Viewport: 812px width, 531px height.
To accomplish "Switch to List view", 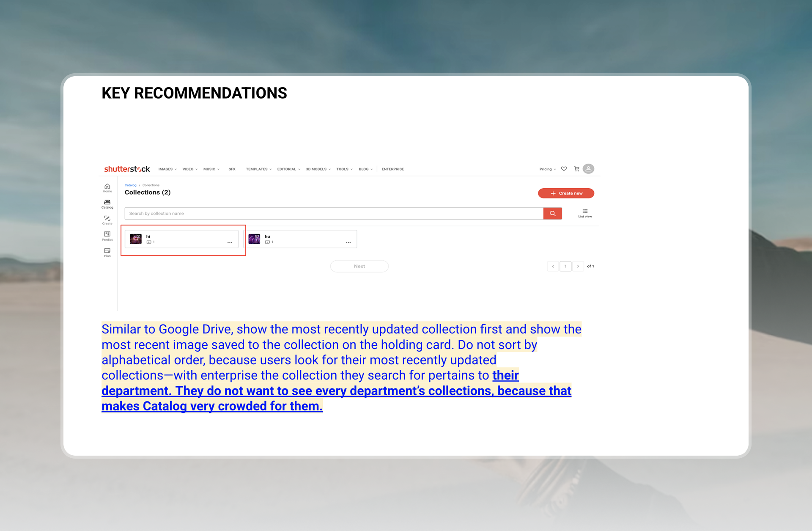I will tap(585, 213).
